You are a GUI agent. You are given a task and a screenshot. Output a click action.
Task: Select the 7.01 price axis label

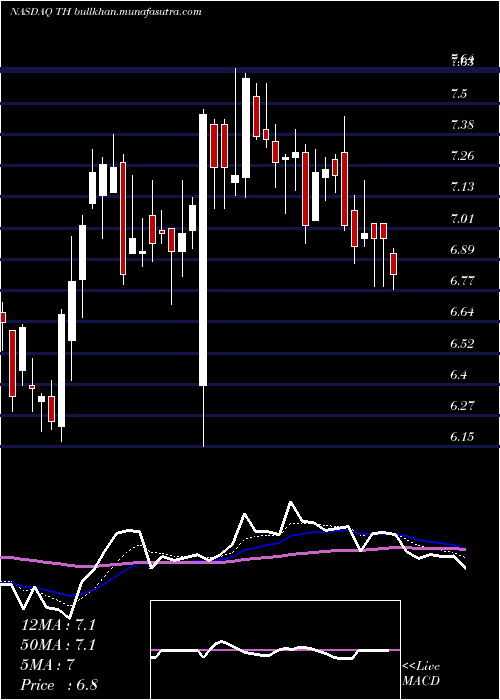click(x=462, y=218)
